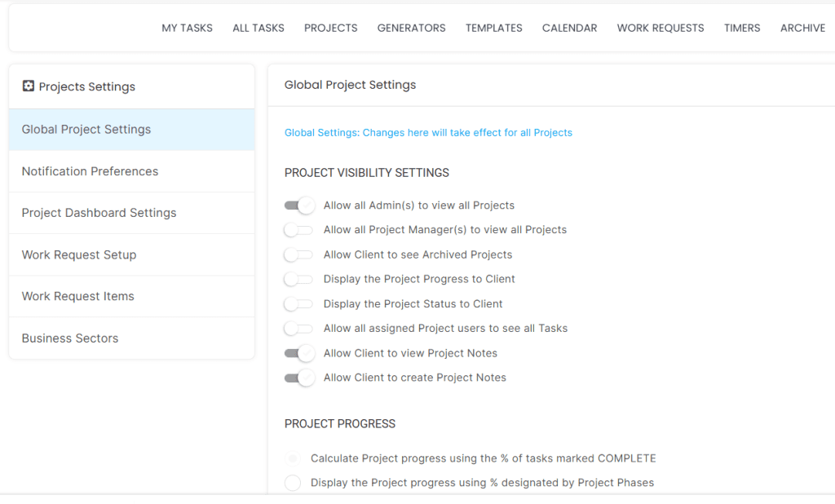Open Work Request Setup settings
The width and height of the screenshot is (835, 504).
point(79,254)
